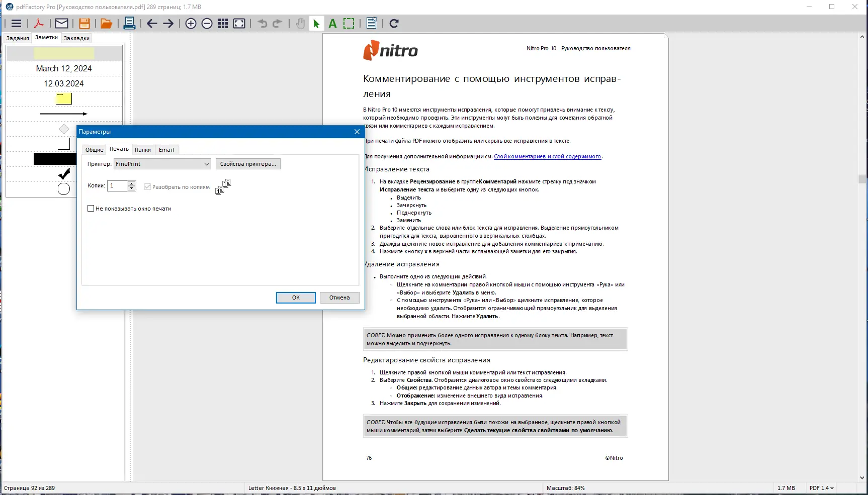This screenshot has height=495, width=868.
Task: Select the corner line shape note
Action: (64, 144)
